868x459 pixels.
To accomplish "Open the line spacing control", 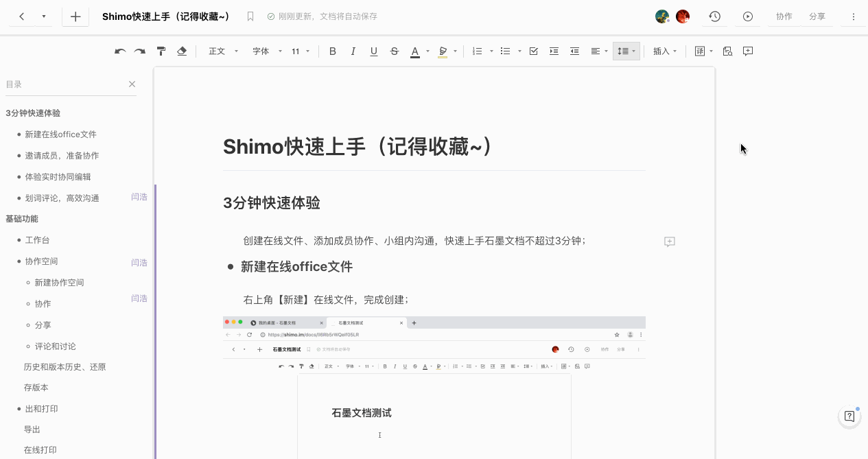I will click(x=626, y=51).
